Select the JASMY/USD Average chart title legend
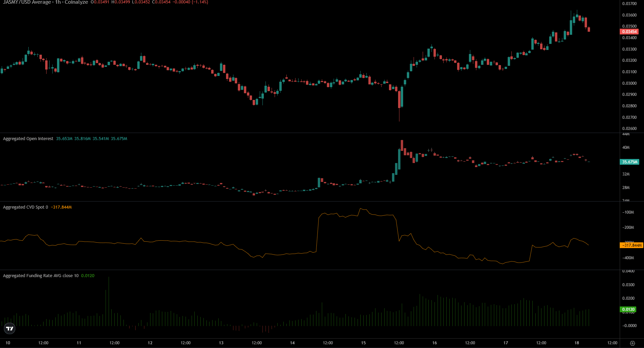644x348 pixels. click(x=46, y=2)
